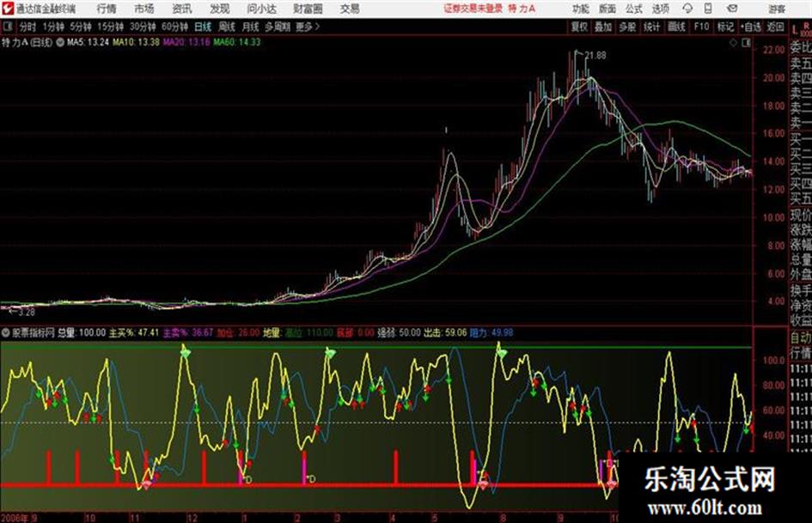The height and width of the screenshot is (523, 812).
Task: Click the 主买%: 47.41 indicator value
Action: (x=133, y=332)
